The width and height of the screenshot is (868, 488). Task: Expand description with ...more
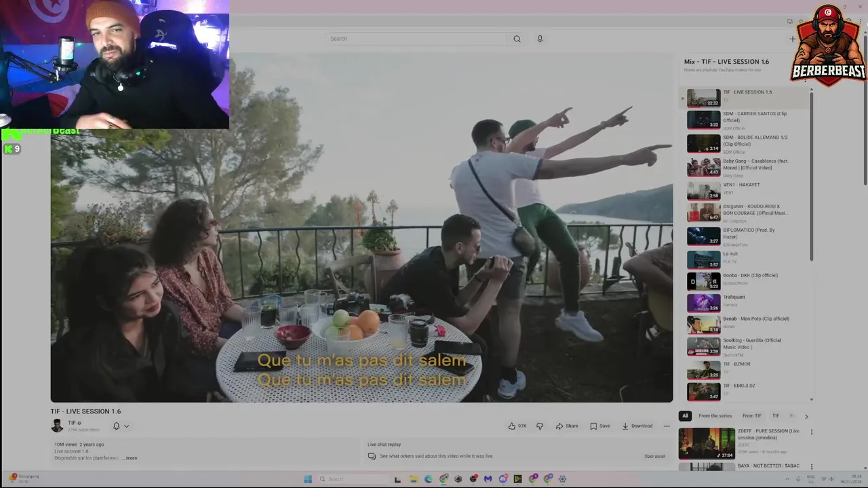tap(130, 458)
